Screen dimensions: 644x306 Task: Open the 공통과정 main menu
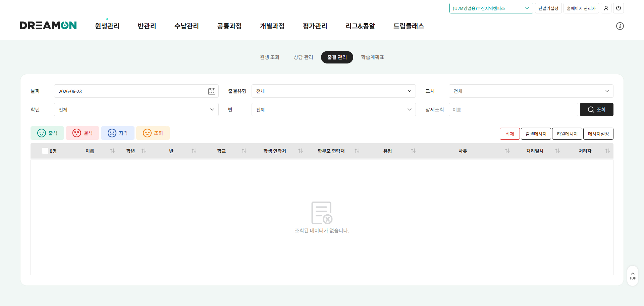click(x=229, y=26)
